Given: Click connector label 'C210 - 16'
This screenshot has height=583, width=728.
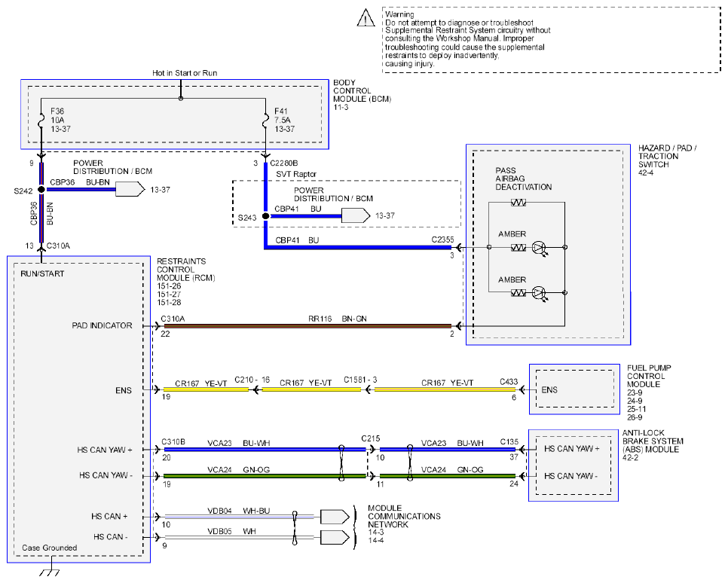Looking at the screenshot, I should pos(252,380).
